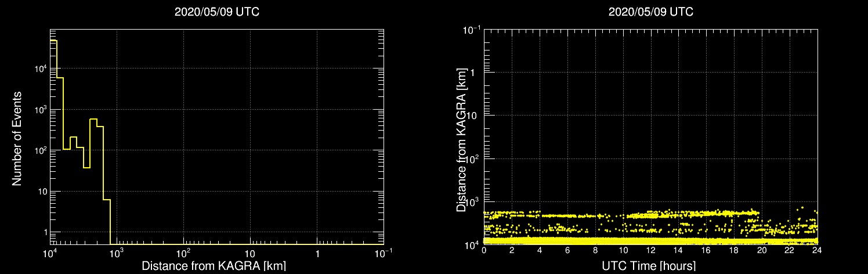The height and width of the screenshot is (274, 868).
Task: Click the '0' tick label on time axis
Action: (484, 251)
